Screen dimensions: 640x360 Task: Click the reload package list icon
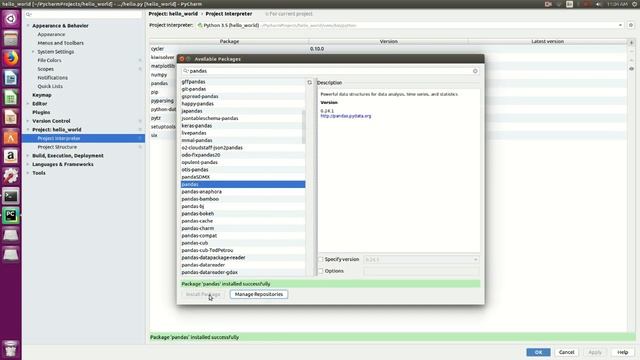[x=309, y=82]
